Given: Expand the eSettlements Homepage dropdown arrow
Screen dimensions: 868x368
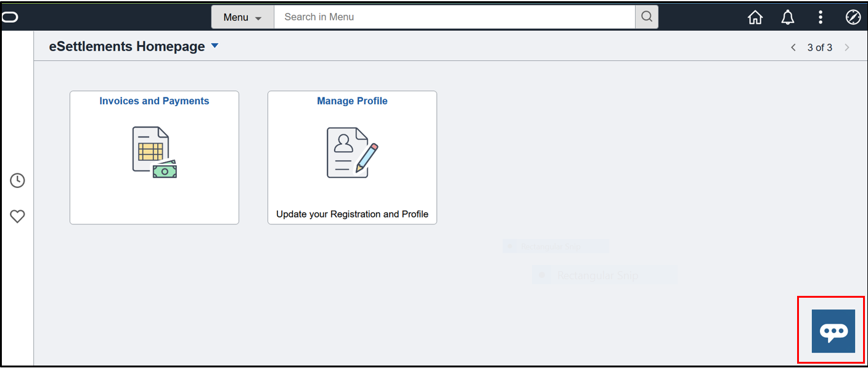Looking at the screenshot, I should [x=215, y=46].
